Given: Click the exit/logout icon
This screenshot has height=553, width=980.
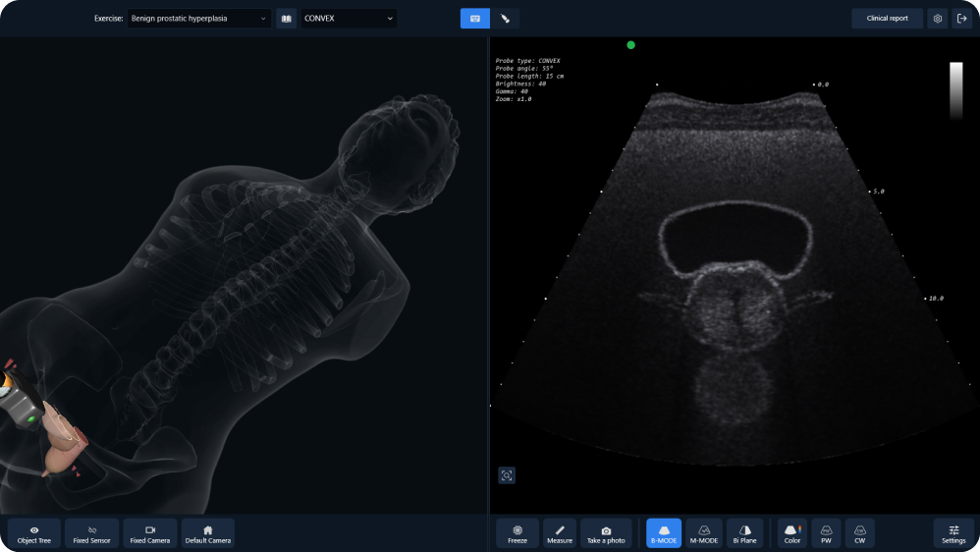Looking at the screenshot, I should pyautogui.click(x=962, y=19).
